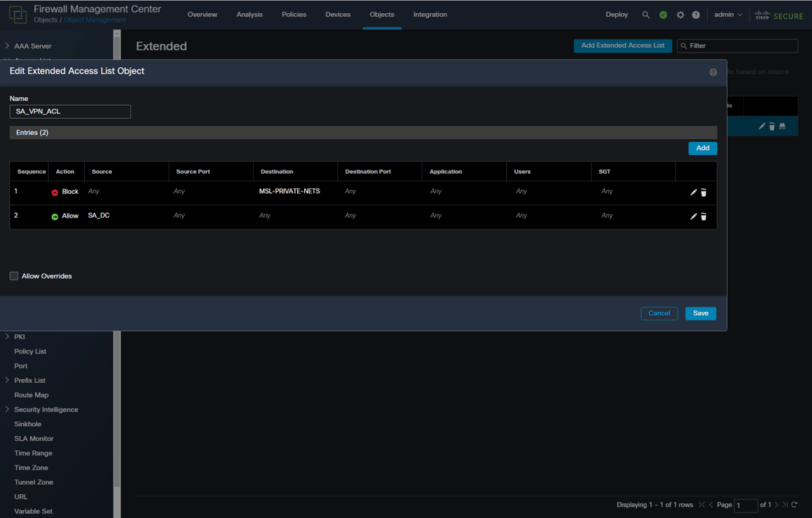The height and width of the screenshot is (518, 812).
Task: Click the Name field containing SA_VPN_ACL
Action: pyautogui.click(x=70, y=111)
